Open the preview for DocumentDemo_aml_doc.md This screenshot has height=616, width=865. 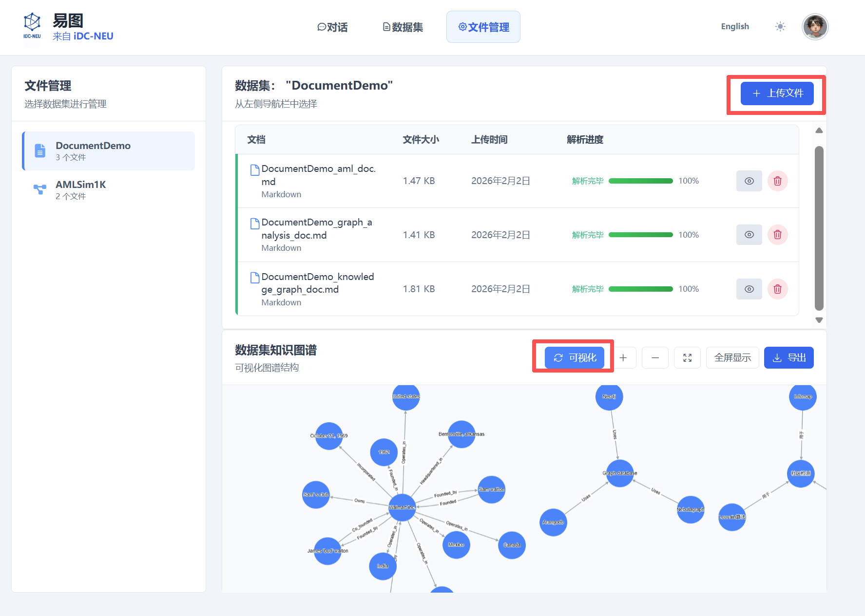pyautogui.click(x=749, y=181)
